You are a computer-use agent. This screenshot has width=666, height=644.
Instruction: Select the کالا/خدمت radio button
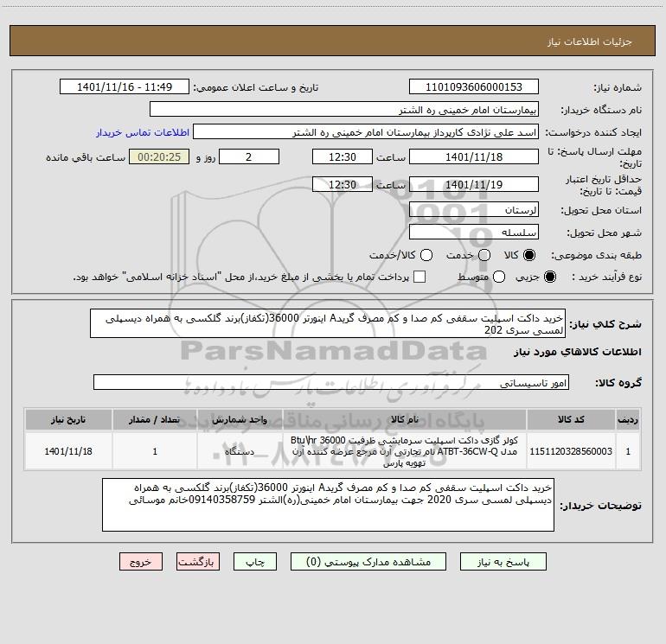(x=426, y=255)
